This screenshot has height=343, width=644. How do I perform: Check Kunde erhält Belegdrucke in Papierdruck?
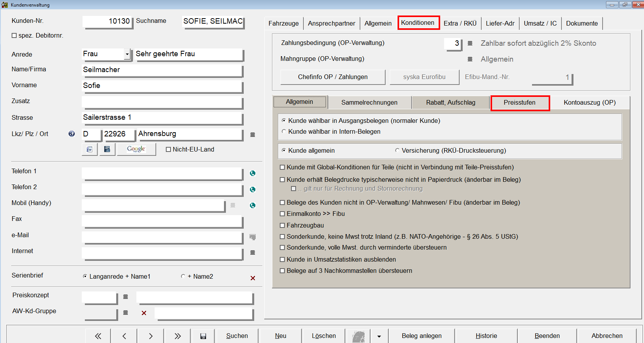coord(282,180)
